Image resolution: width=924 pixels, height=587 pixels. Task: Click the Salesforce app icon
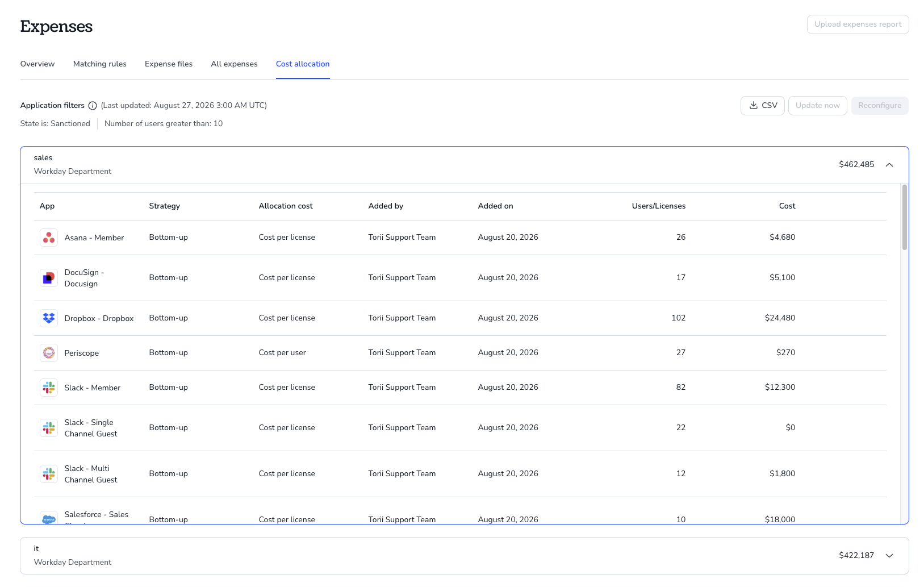click(x=49, y=518)
